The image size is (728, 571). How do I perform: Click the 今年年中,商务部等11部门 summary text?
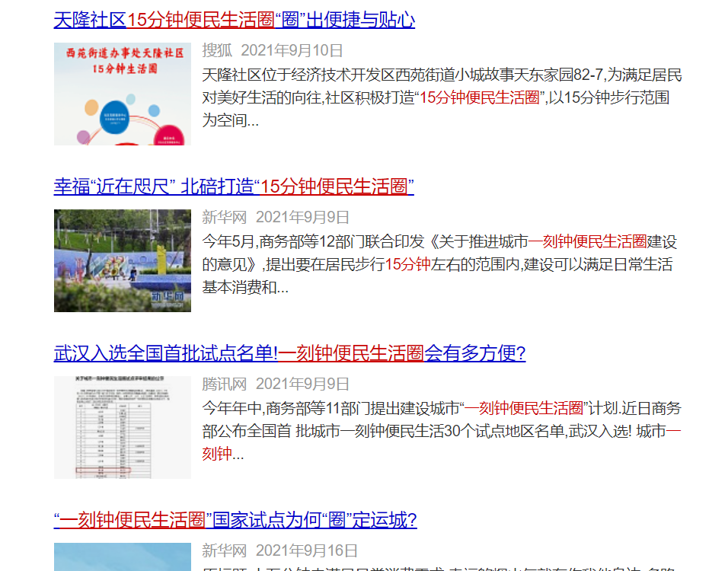tap(442, 431)
